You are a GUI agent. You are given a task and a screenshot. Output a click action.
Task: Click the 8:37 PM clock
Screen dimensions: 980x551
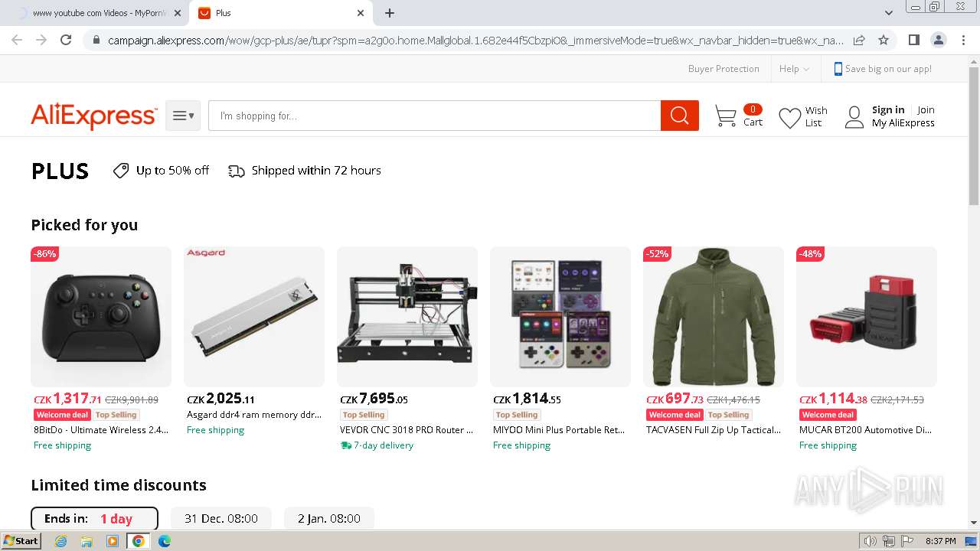[940, 541]
